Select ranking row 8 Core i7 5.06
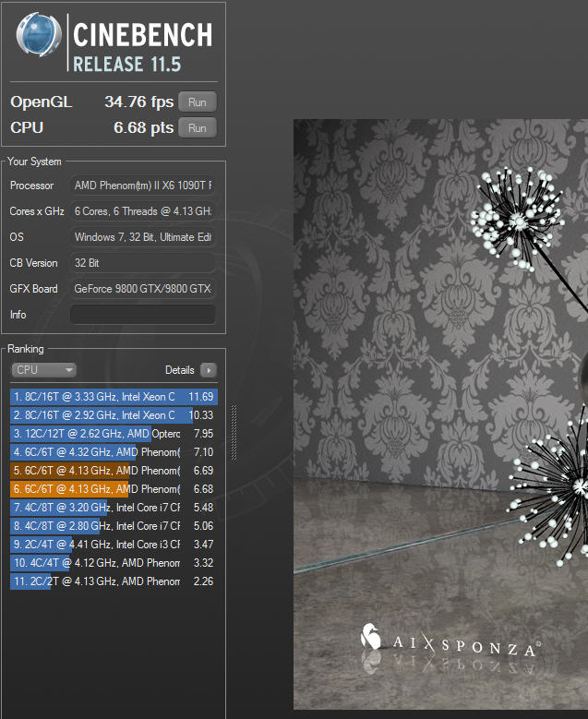Screen dimensions: 588x719 tap(114, 526)
